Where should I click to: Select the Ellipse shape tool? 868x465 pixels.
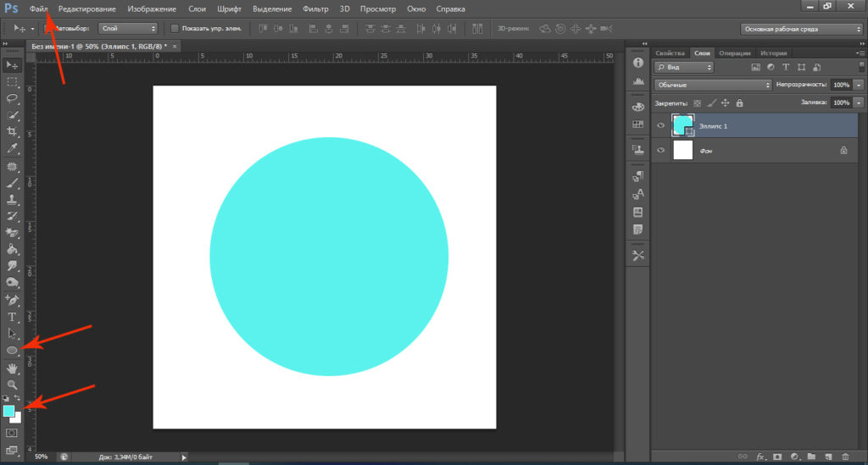[x=12, y=350]
